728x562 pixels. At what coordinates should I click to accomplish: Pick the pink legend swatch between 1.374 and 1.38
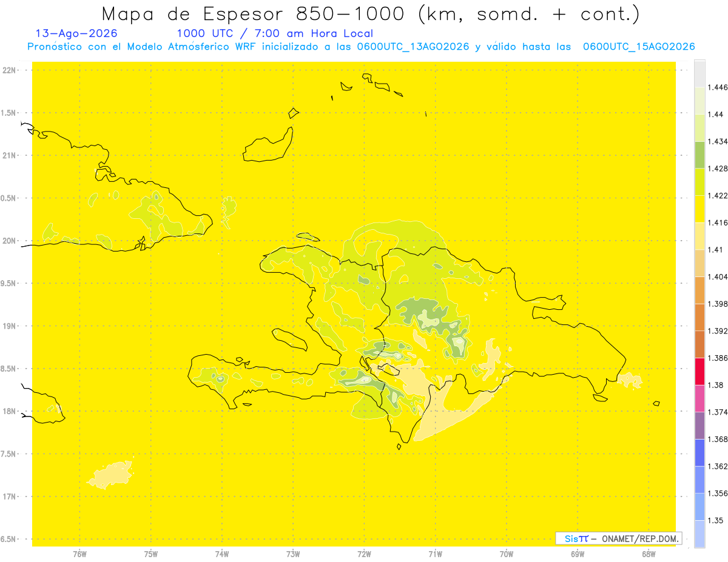(x=699, y=398)
